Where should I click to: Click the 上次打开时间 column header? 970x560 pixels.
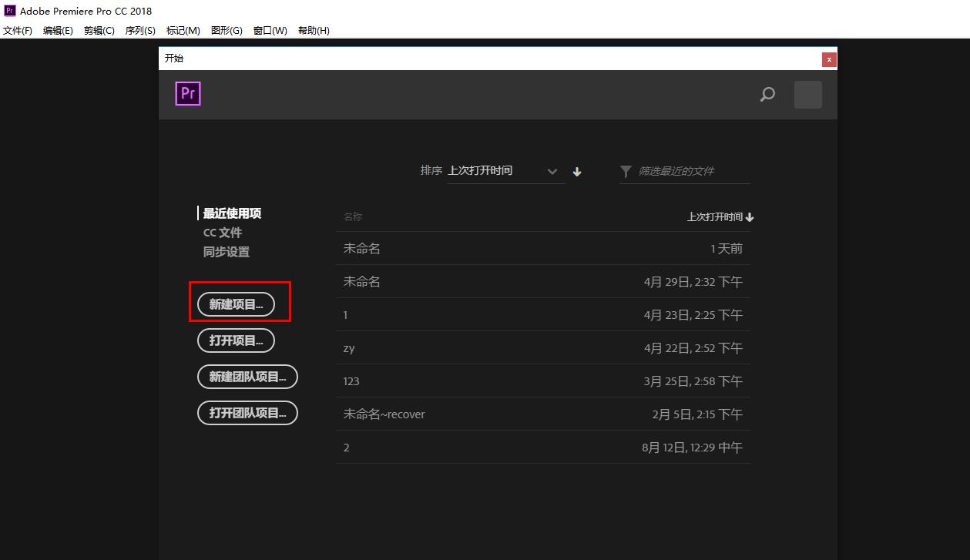click(x=720, y=217)
